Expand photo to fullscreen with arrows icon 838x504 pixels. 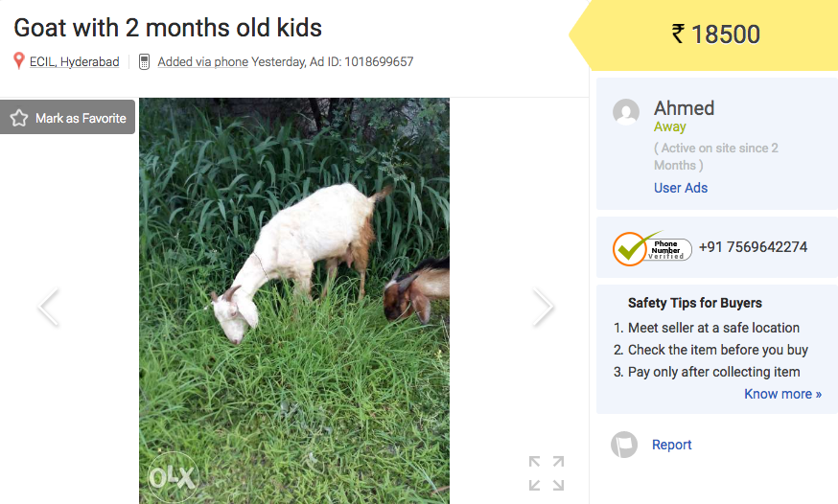pos(547,473)
